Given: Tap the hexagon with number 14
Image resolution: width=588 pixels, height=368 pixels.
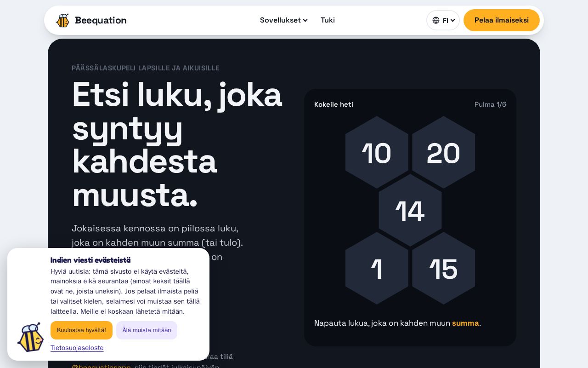Looking at the screenshot, I should click(410, 210).
